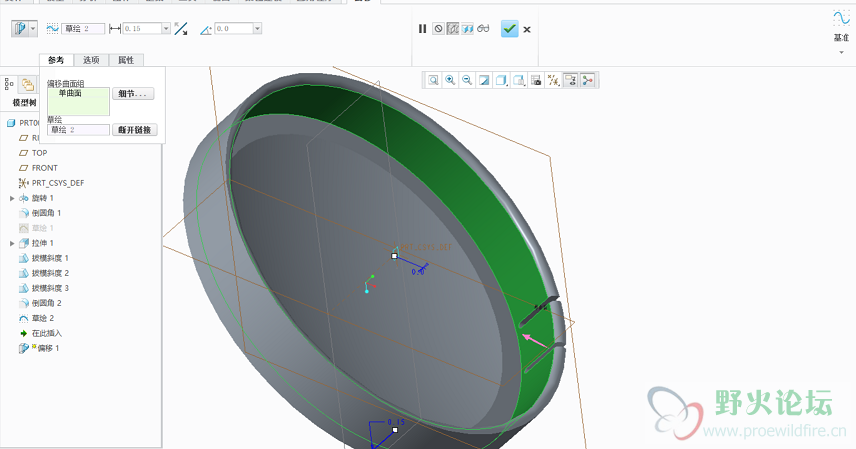The width and height of the screenshot is (856, 449).
Task: Click the 0.15 dimension handle on model
Action: (395, 430)
